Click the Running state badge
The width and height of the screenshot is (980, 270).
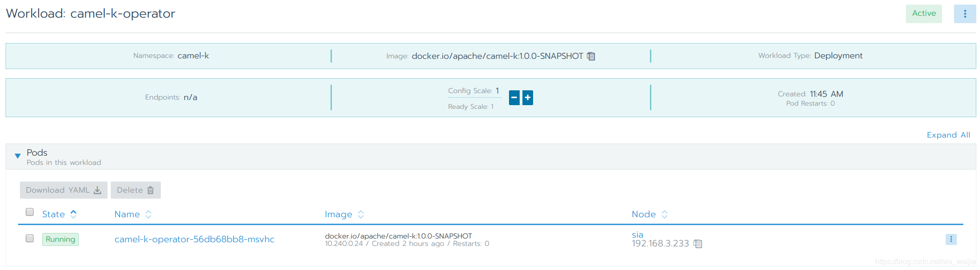[60, 239]
